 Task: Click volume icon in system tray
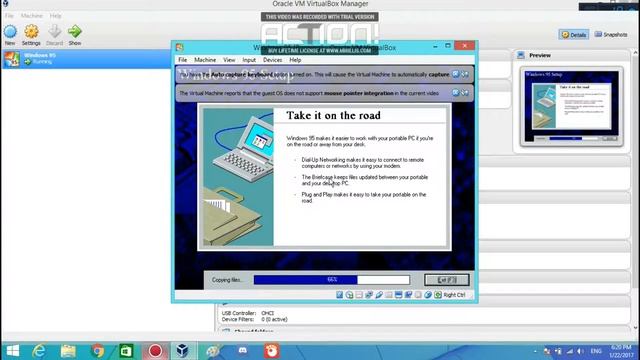(x=580, y=351)
